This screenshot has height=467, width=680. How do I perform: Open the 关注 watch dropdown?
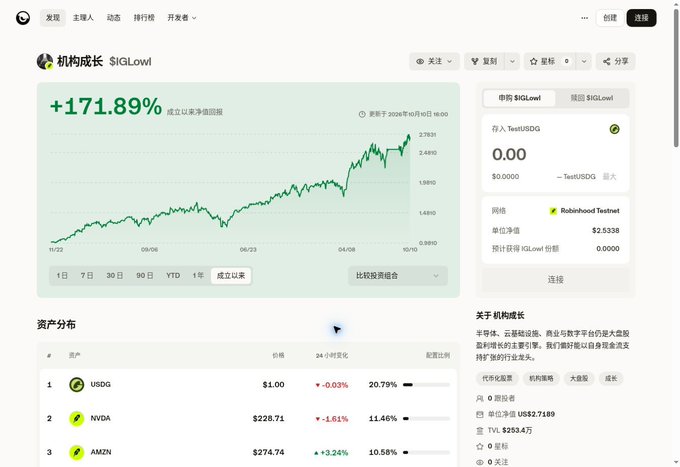[434, 62]
